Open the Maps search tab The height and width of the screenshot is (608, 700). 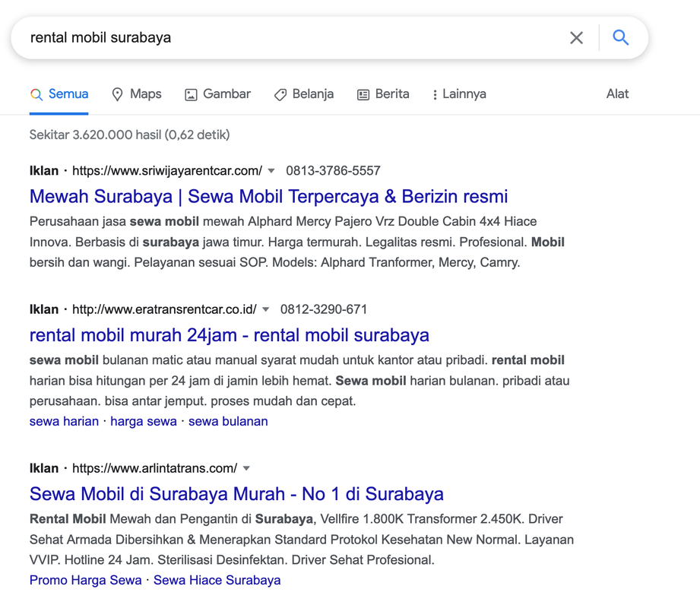[137, 94]
